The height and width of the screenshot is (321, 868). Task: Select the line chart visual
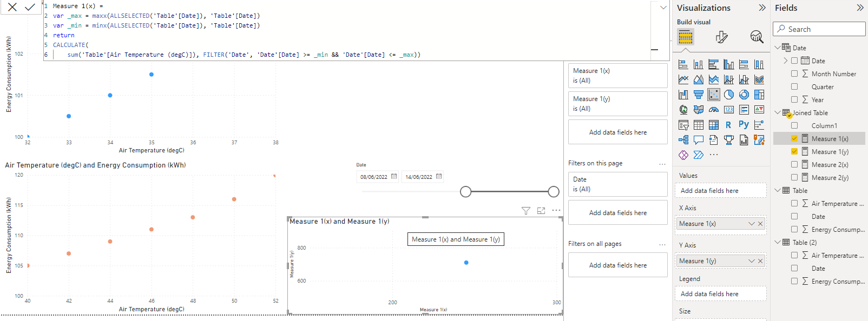683,79
